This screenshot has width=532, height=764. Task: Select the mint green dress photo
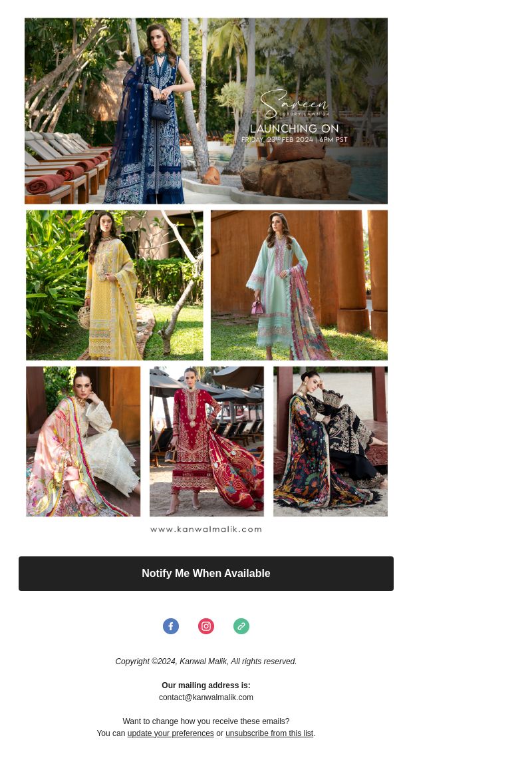[299, 285]
